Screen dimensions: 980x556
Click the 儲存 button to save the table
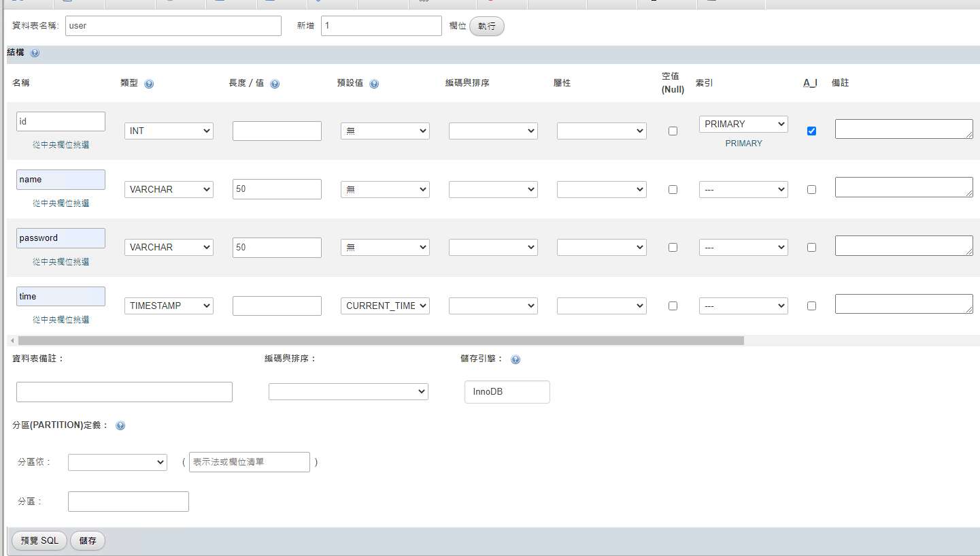(88, 541)
